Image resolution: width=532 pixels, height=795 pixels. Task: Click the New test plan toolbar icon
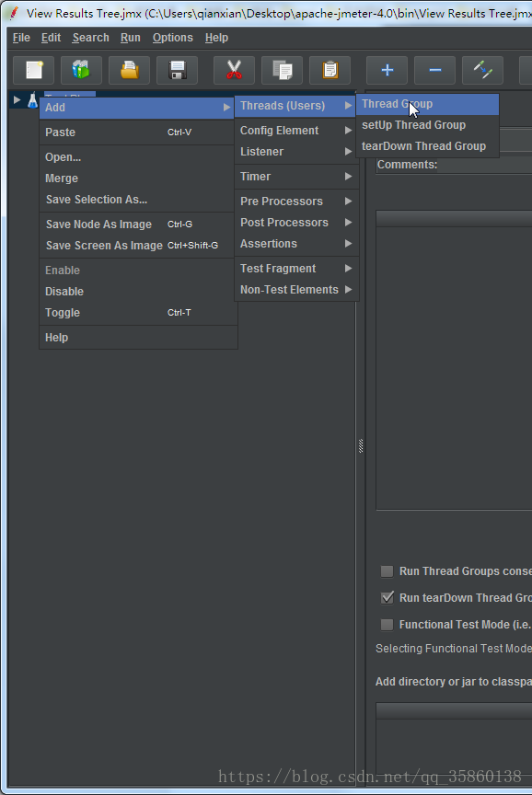click(33, 70)
